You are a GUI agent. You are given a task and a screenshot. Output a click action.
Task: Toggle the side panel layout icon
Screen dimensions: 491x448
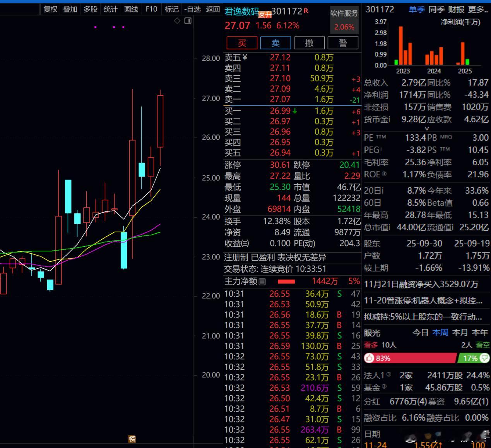[188, 21]
